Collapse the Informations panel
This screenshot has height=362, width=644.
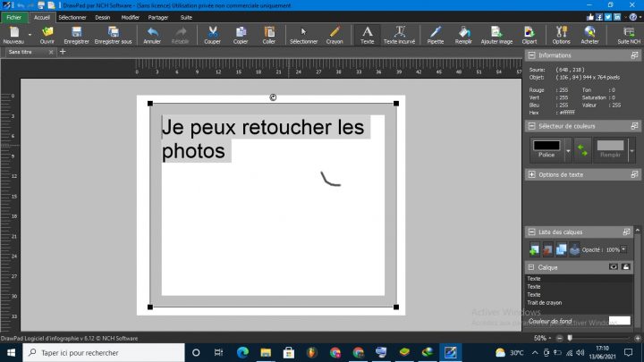tap(532, 55)
